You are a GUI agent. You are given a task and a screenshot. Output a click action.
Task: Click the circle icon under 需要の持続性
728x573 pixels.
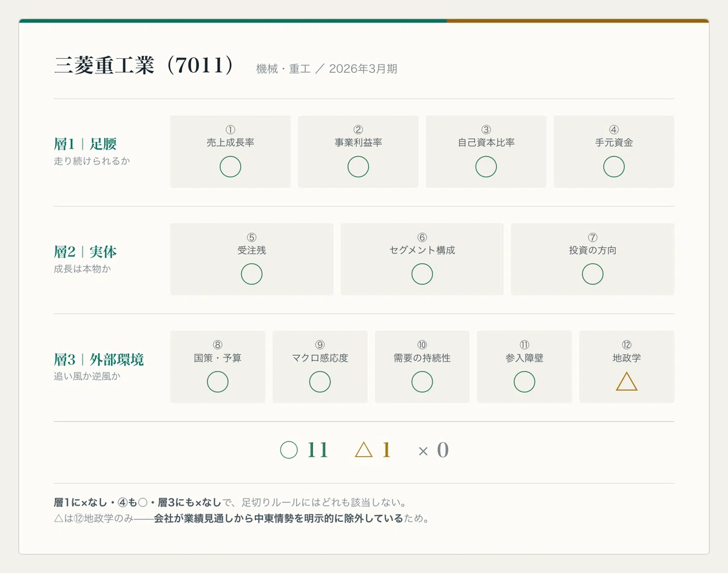(422, 382)
